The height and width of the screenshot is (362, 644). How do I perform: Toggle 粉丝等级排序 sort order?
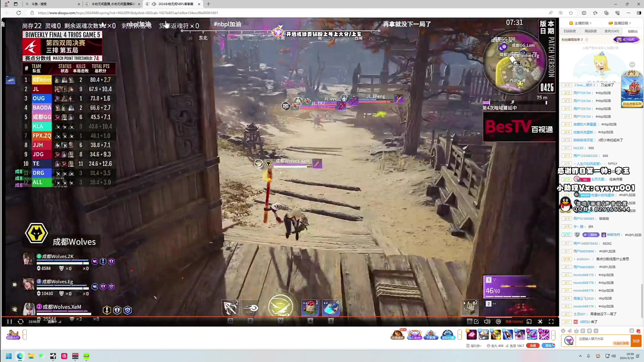click(572, 40)
